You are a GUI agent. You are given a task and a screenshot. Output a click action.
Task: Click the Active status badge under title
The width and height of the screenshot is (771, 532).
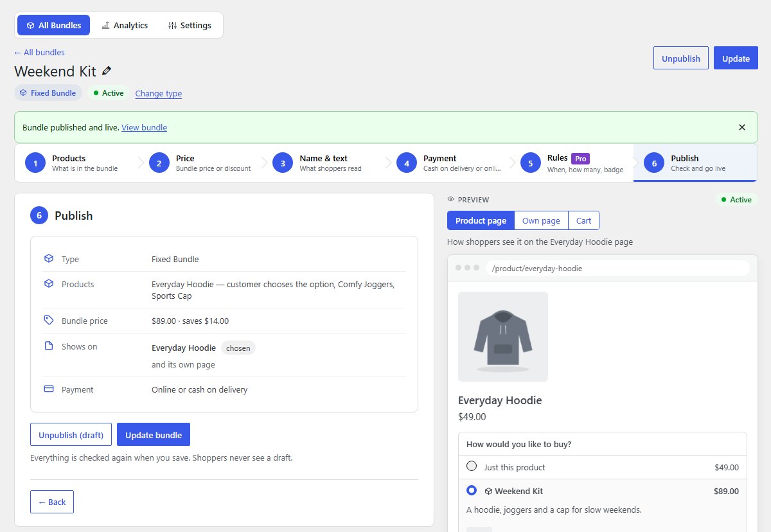[x=109, y=93]
